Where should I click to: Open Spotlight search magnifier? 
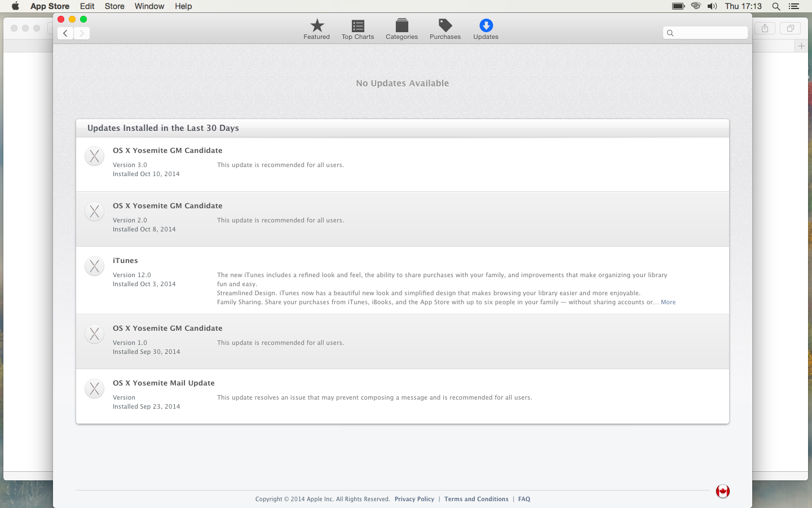point(776,6)
